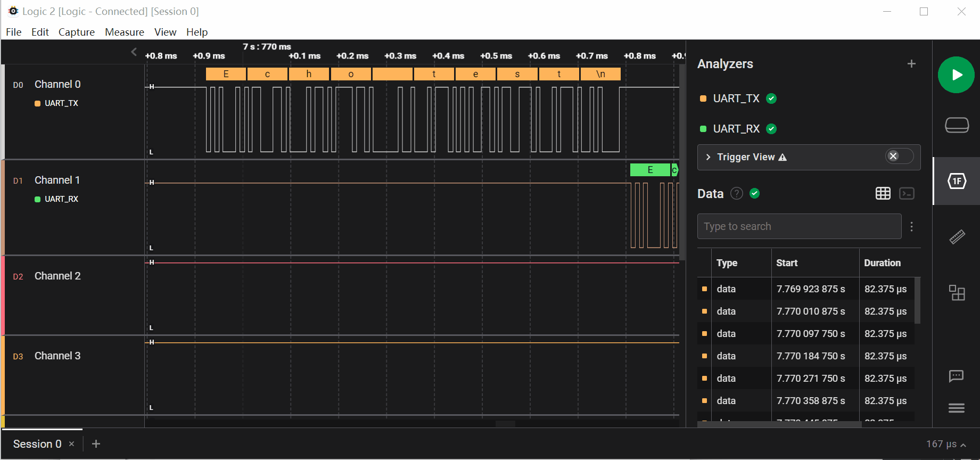
Task: Click green 'E' bubble on Channel 1
Action: tap(650, 170)
